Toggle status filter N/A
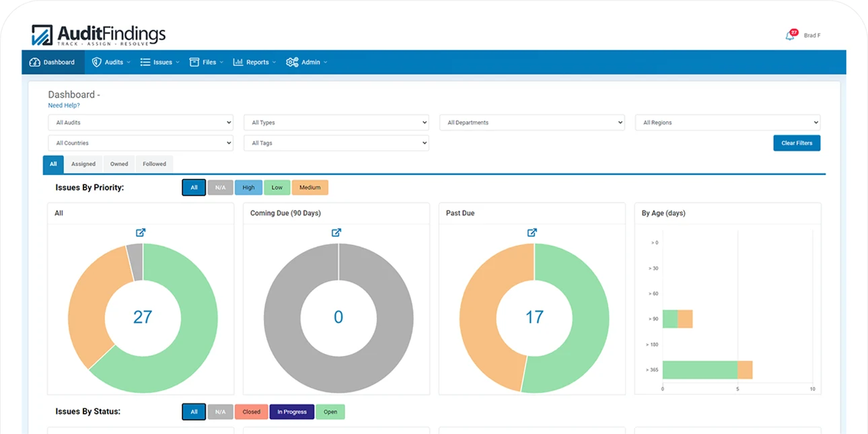 click(x=220, y=412)
